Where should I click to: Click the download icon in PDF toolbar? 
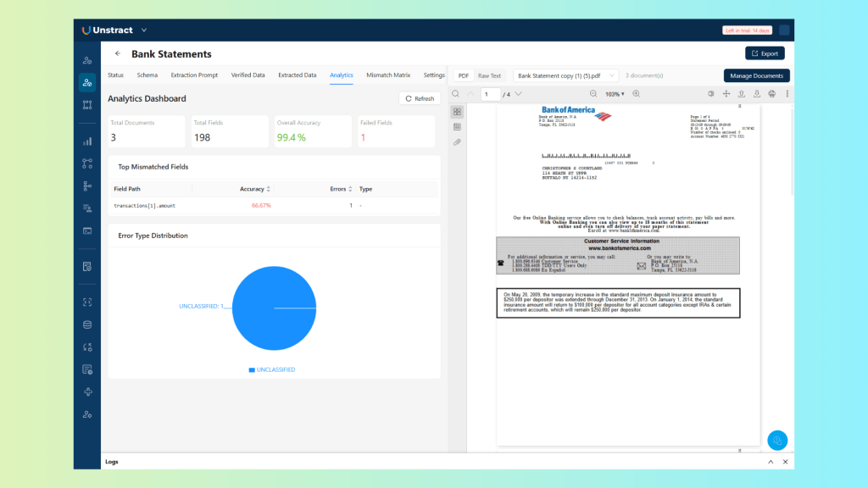(x=757, y=94)
